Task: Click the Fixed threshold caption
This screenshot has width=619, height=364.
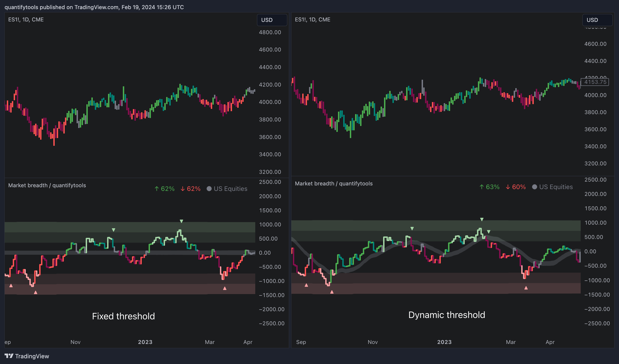Action: coord(123,316)
